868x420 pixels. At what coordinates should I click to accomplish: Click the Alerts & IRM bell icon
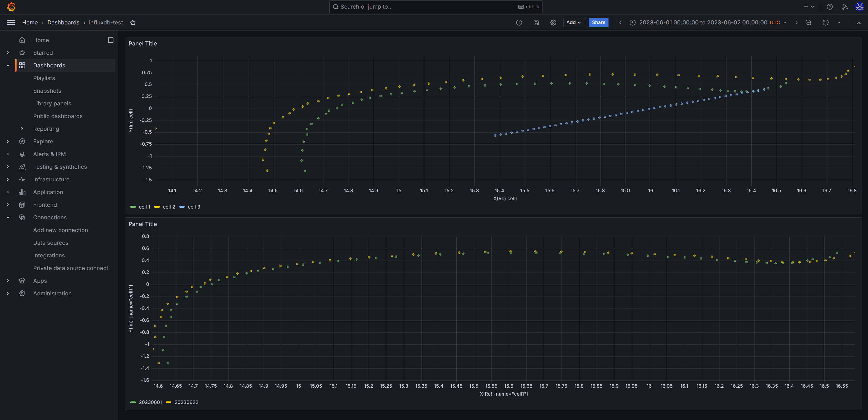pos(22,154)
